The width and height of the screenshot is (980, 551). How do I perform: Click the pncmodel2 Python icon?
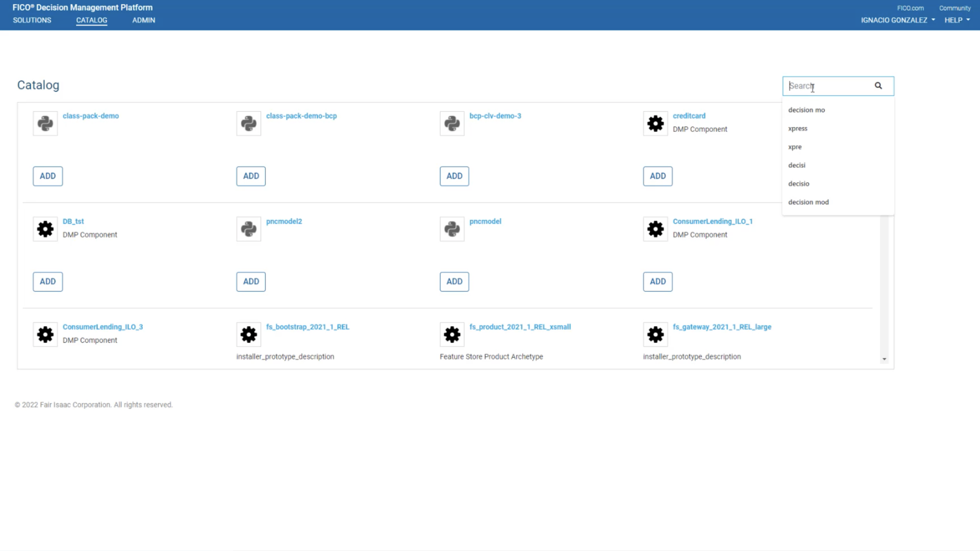(x=248, y=229)
